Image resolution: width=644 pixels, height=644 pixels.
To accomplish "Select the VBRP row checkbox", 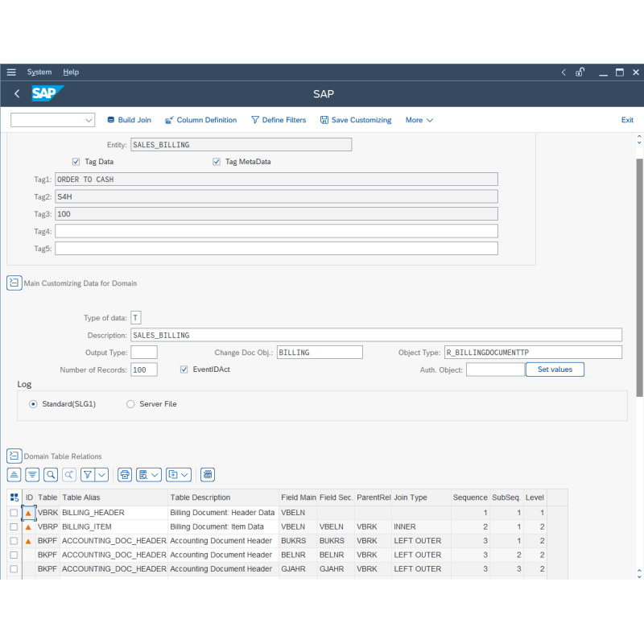I will (x=14, y=527).
